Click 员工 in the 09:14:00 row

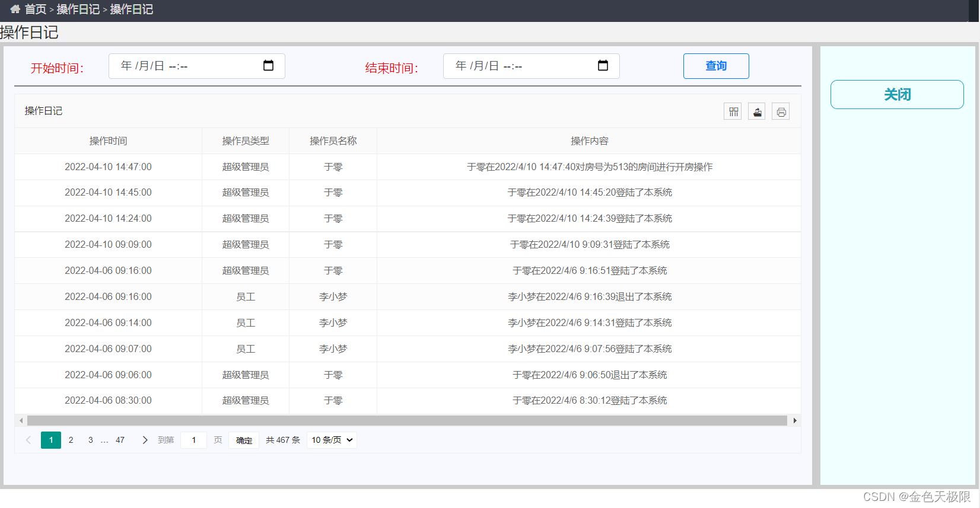pyautogui.click(x=246, y=323)
